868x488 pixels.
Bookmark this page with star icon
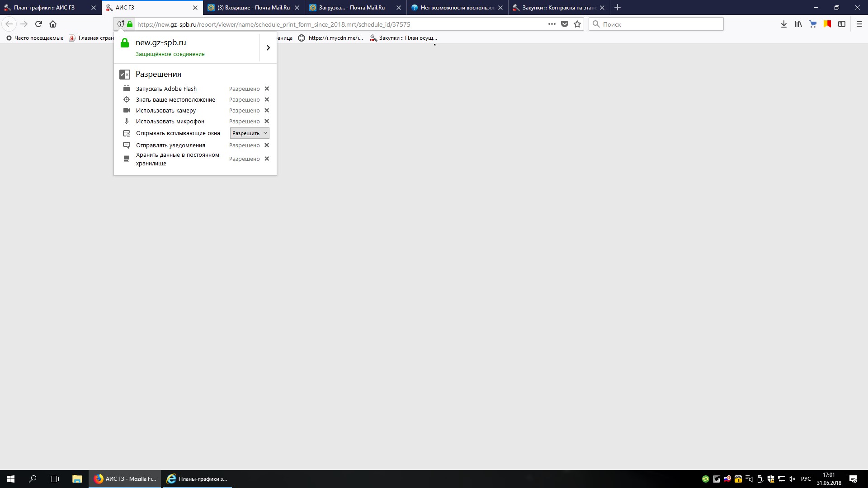[x=577, y=24]
